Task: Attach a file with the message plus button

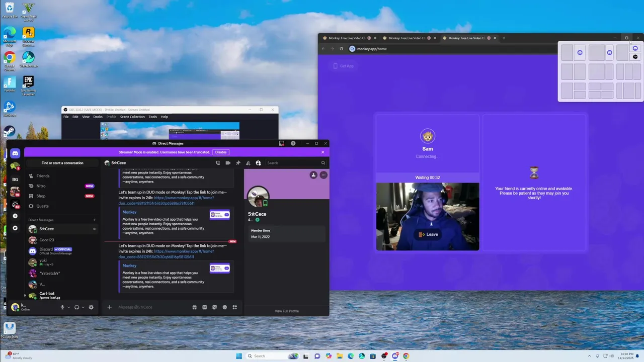Action: coord(109,307)
